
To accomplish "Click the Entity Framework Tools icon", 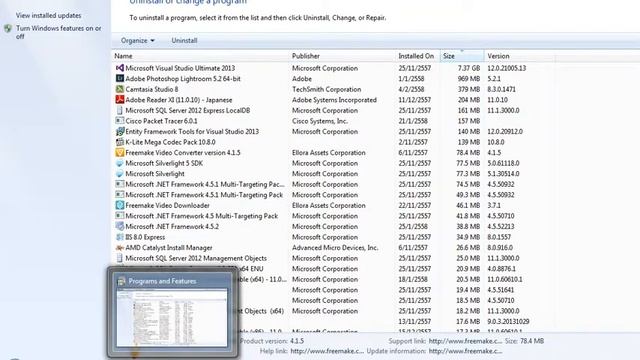I will tap(120, 131).
